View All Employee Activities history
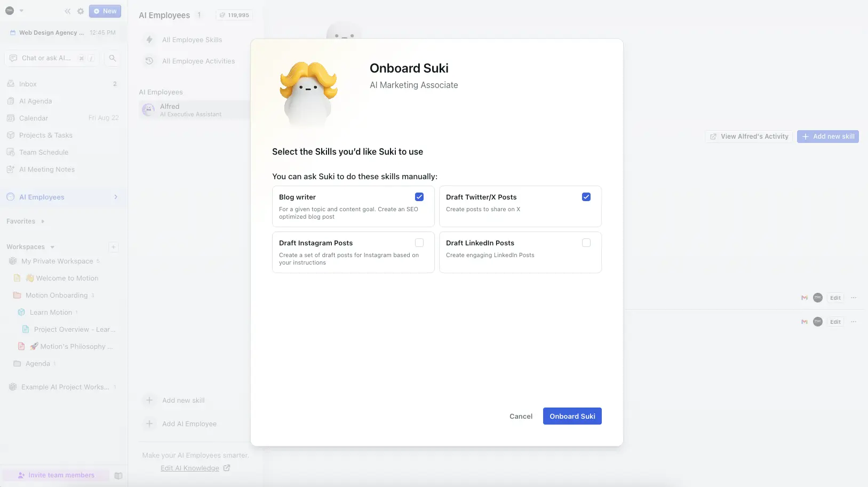 pyautogui.click(x=198, y=61)
